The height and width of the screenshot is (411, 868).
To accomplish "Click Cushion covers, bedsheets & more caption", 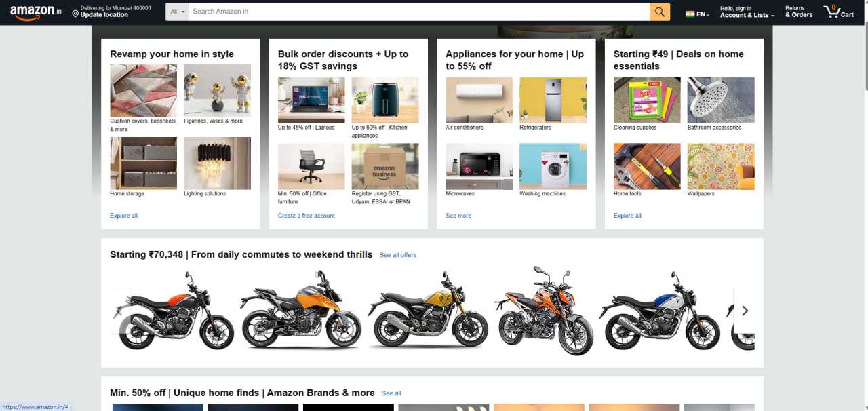I will pos(143,125).
